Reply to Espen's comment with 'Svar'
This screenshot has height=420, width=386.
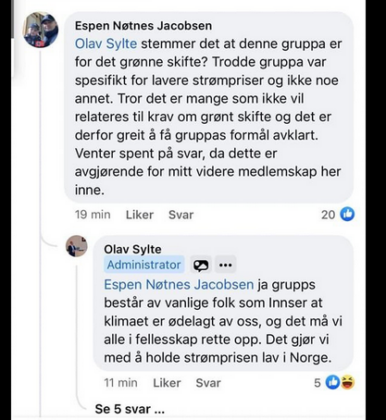point(181,215)
